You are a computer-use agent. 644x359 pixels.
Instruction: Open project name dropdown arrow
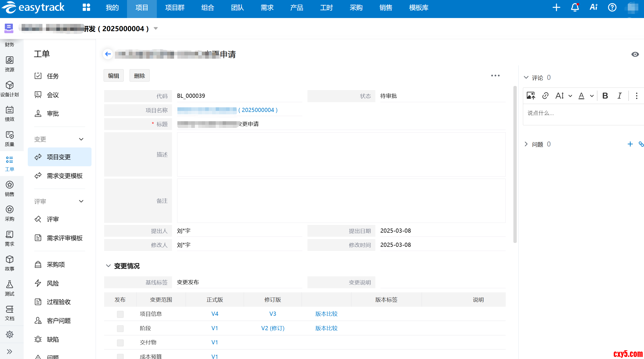[156, 29]
